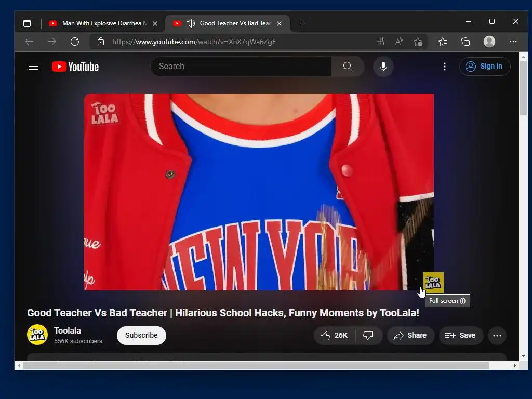Screen dimensions: 532x399
Task: Click the video player to pause
Action: tap(259, 192)
